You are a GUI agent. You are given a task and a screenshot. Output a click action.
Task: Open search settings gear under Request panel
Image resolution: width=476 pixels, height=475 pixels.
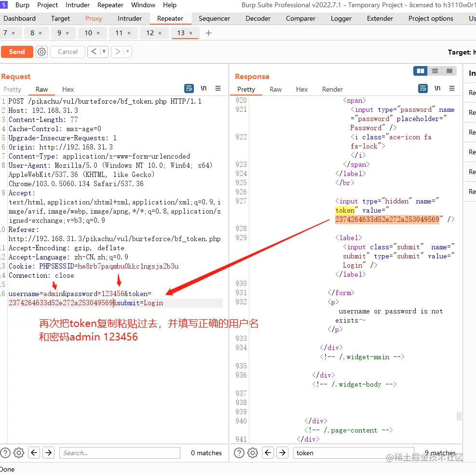pyautogui.click(x=19, y=453)
